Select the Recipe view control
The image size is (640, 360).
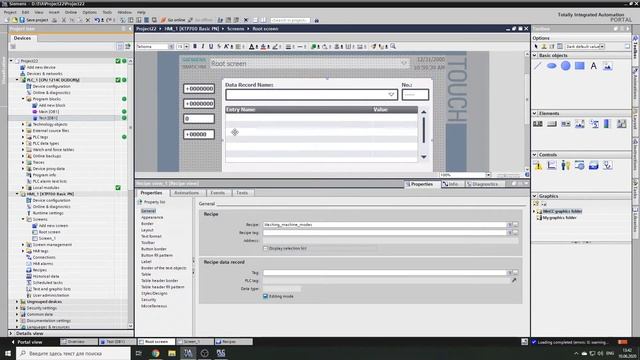593,165
